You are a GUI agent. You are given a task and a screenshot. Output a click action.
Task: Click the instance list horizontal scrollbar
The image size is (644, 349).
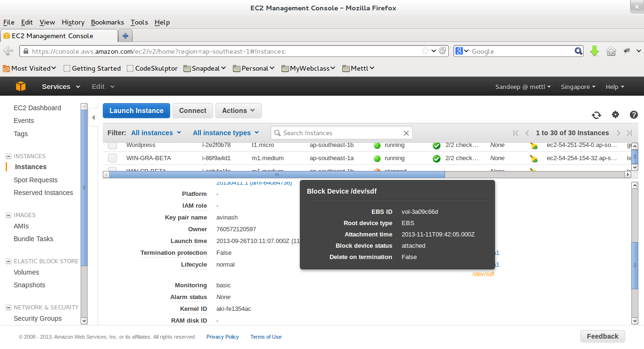[x=277, y=174]
